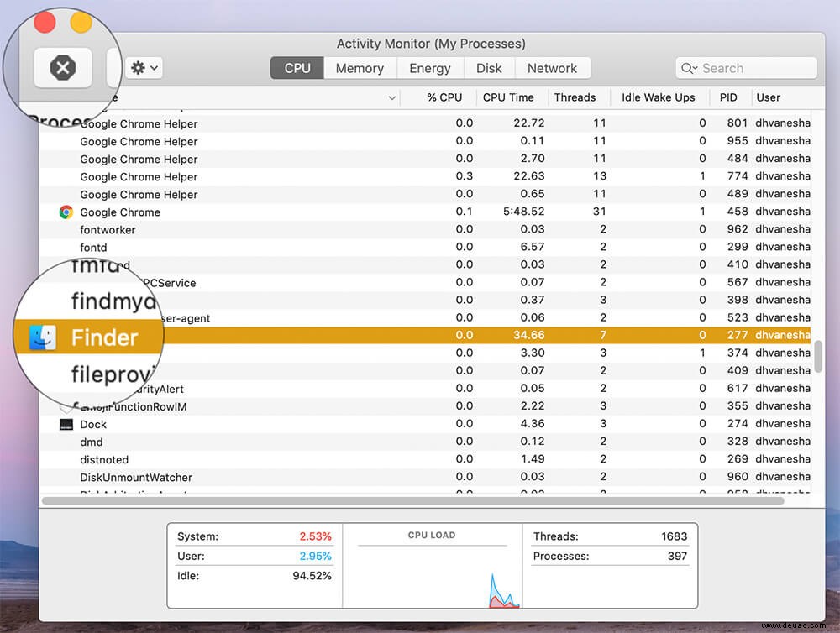Sort by PID column header
Screen dimensions: 840x633
click(728, 97)
